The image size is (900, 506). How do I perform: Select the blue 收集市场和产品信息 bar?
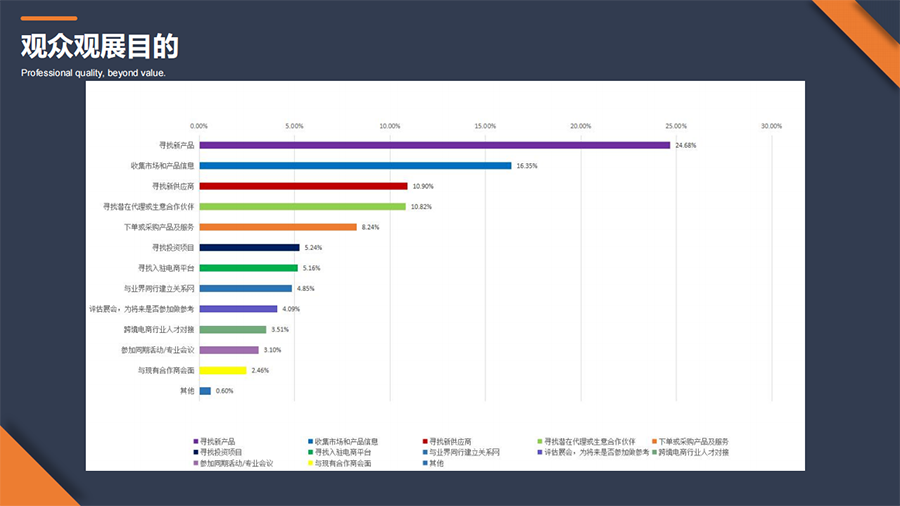355,166
